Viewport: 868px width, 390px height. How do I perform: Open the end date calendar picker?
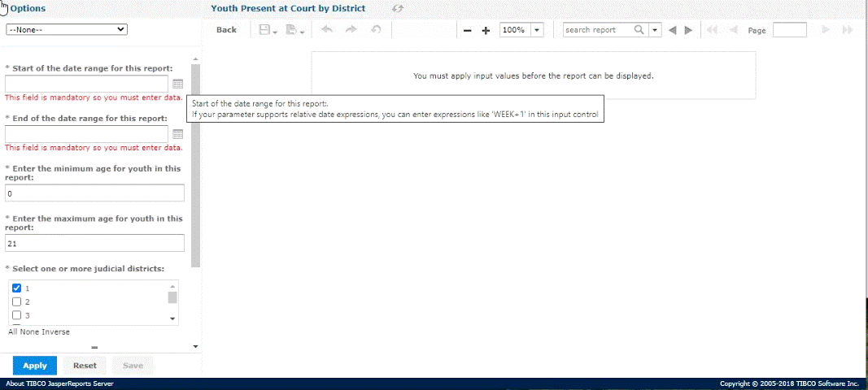coord(177,134)
